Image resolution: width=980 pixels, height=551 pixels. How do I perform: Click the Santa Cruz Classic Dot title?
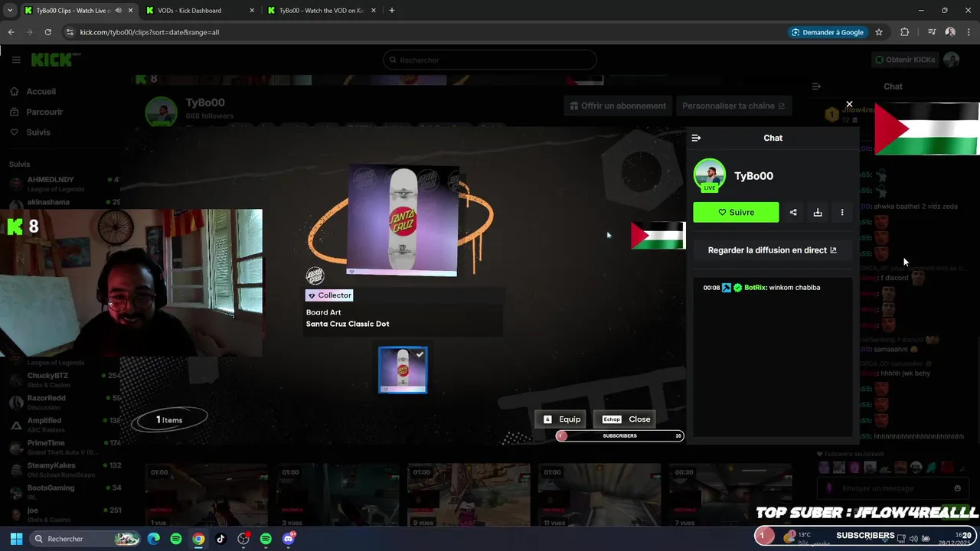point(348,324)
